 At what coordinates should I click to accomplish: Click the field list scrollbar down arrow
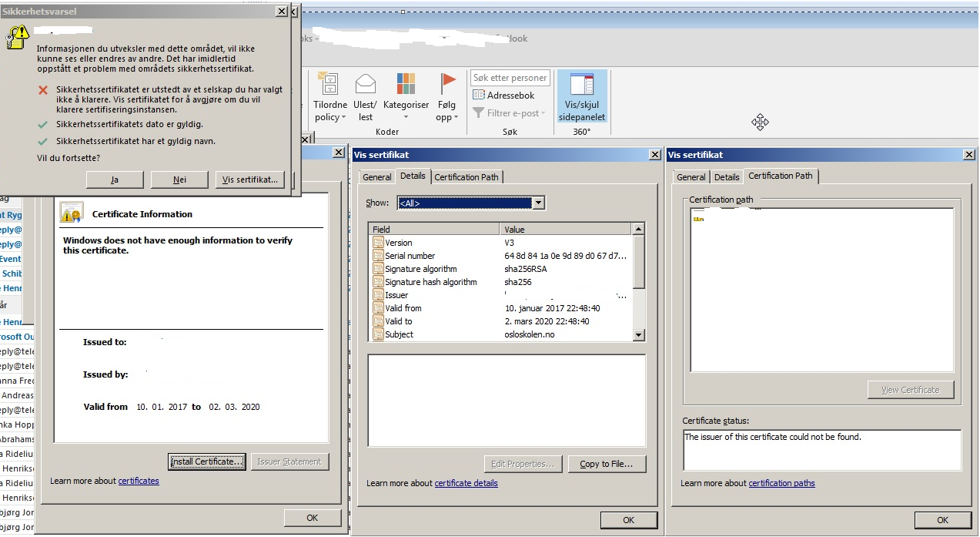pos(638,335)
